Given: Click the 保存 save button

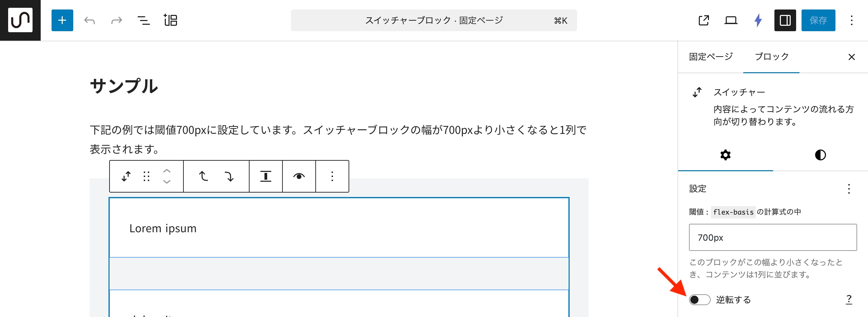Looking at the screenshot, I should point(818,20).
